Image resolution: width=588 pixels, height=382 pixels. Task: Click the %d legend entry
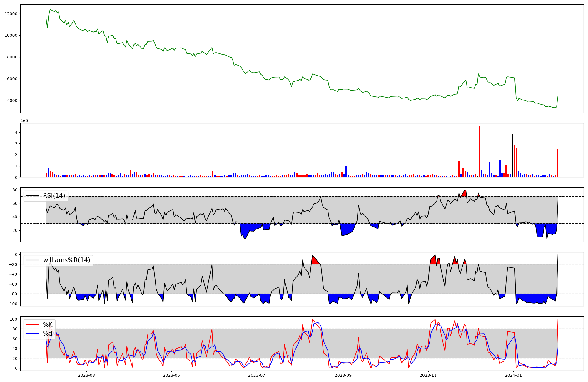click(x=48, y=333)
